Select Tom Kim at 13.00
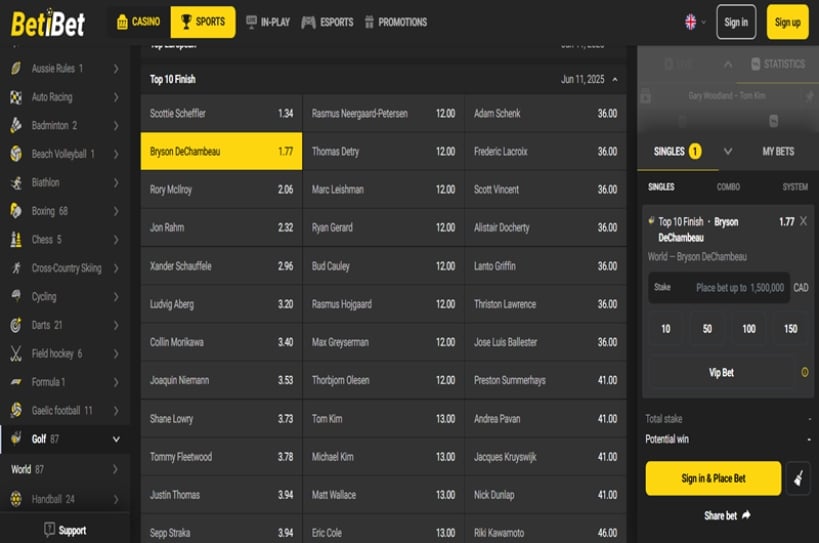The width and height of the screenshot is (819, 543). tap(383, 419)
